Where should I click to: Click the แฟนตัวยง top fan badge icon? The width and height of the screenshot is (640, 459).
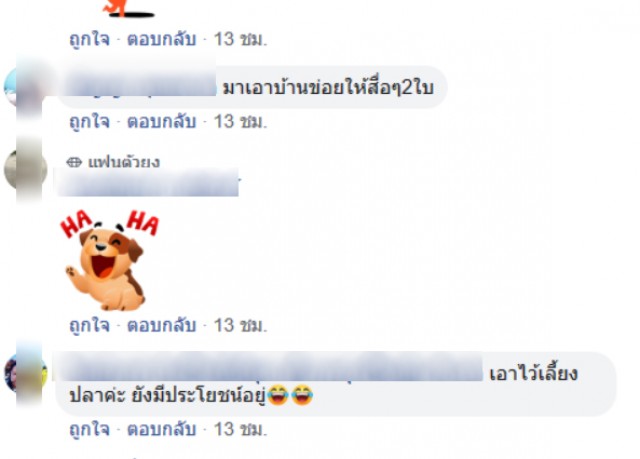coord(74,162)
